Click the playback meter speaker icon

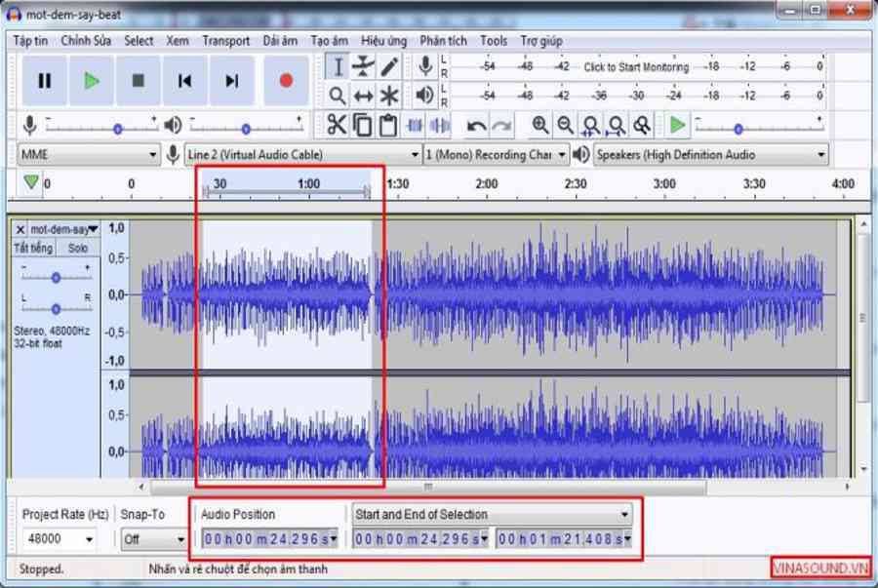(425, 96)
